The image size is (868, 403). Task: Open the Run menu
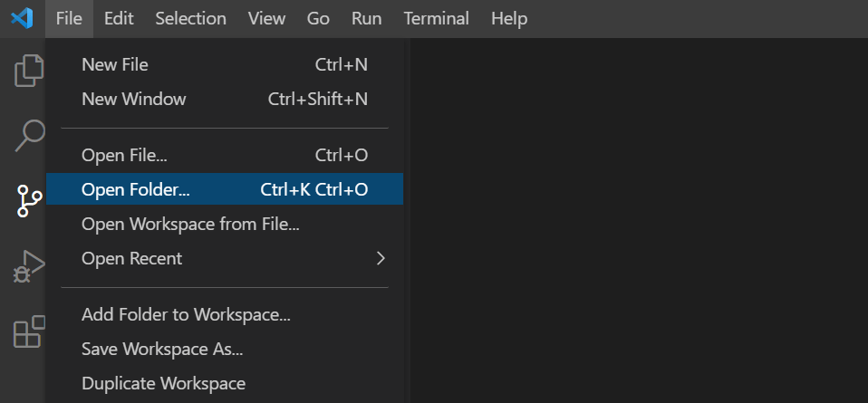point(366,18)
